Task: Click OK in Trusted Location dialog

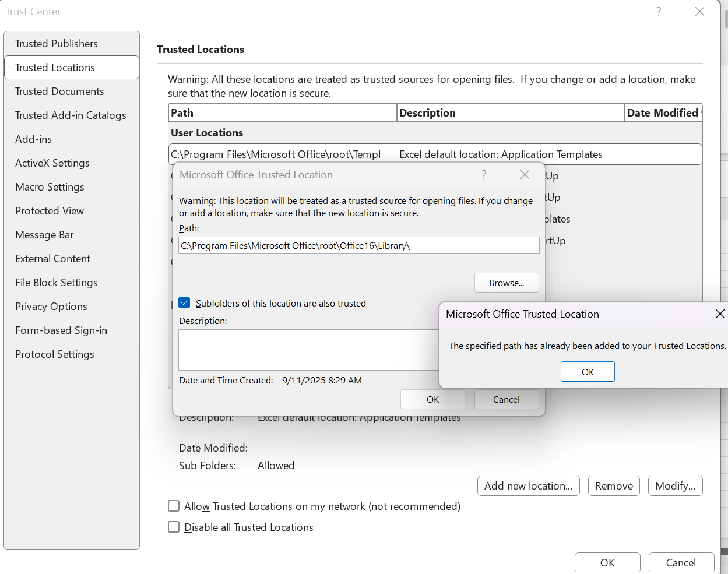Action: click(432, 400)
